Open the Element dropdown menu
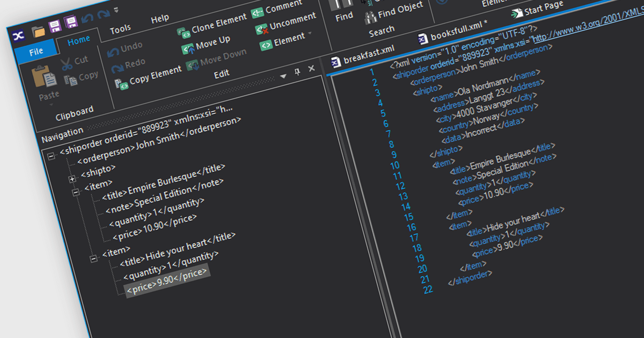 coord(286,41)
